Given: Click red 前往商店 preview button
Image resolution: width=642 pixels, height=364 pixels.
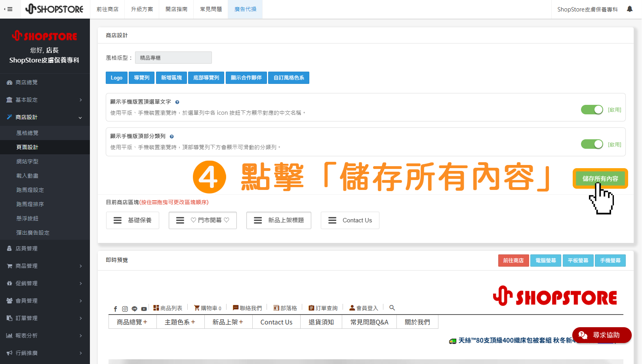Looking at the screenshot, I should click(x=513, y=260).
